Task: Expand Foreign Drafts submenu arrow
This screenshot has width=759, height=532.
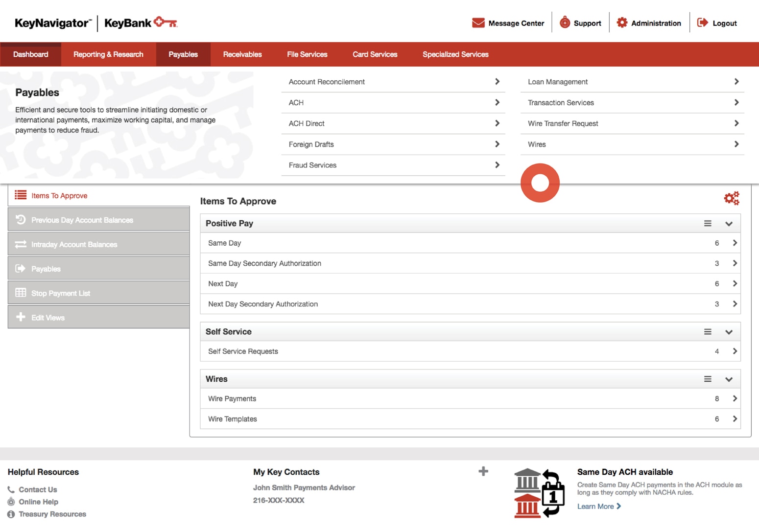Action: [x=497, y=144]
